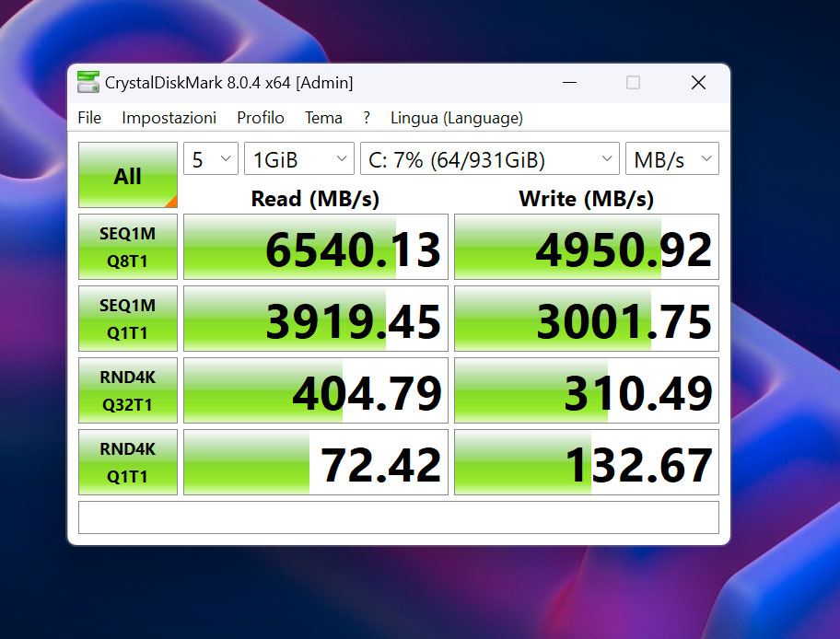
Task: Click the SEQ1M Q8T1 write result 4950.92
Action: coord(587,247)
